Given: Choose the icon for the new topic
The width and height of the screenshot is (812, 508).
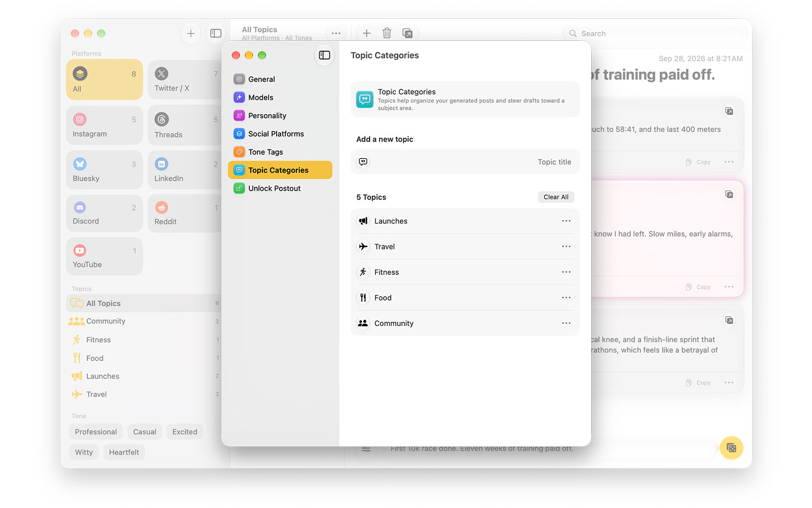Looking at the screenshot, I should [x=363, y=162].
